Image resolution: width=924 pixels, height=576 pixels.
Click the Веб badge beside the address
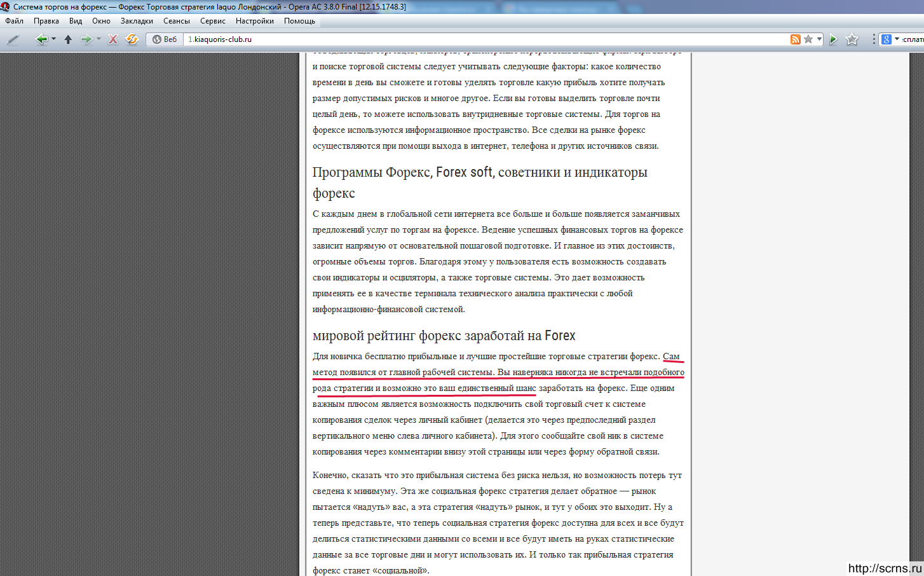165,39
